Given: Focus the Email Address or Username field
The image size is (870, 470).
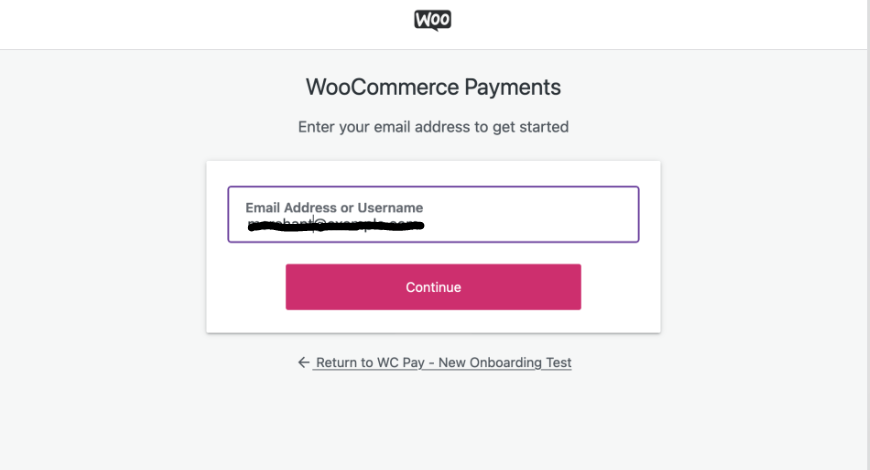Looking at the screenshot, I should (x=433, y=214).
